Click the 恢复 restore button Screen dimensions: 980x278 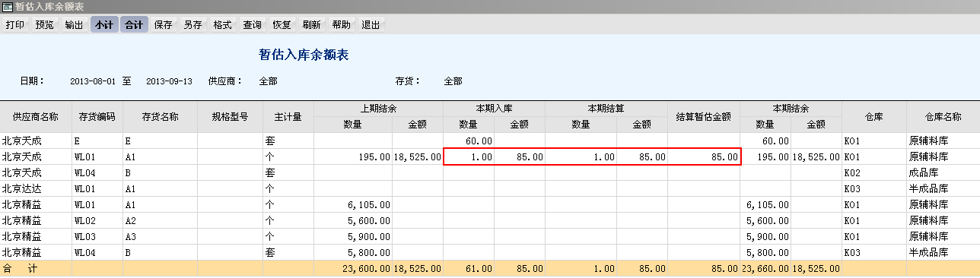click(282, 24)
